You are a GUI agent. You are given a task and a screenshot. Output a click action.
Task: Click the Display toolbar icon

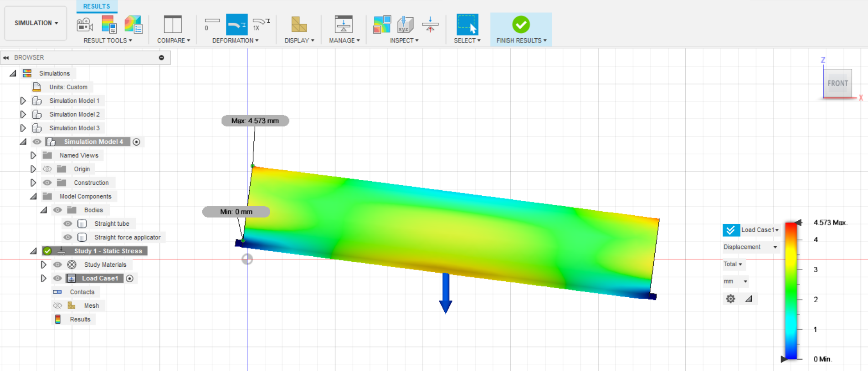coord(299,25)
